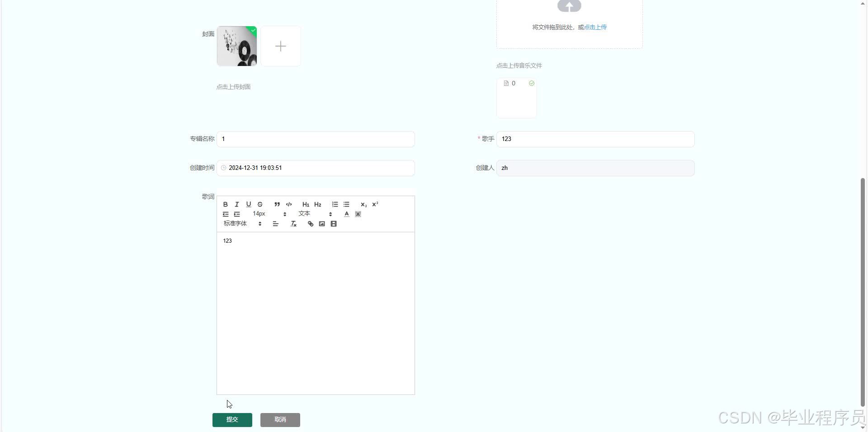The image size is (868, 432).
Task: Click the clock icon in 创建时间 field
Action: tap(223, 168)
